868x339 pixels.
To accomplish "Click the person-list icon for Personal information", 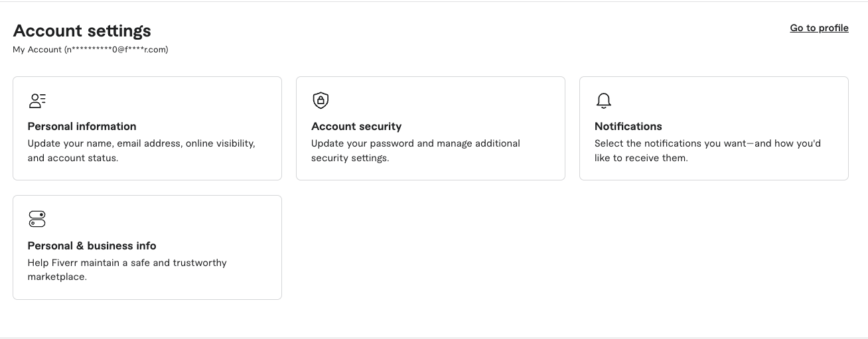I will point(37,101).
